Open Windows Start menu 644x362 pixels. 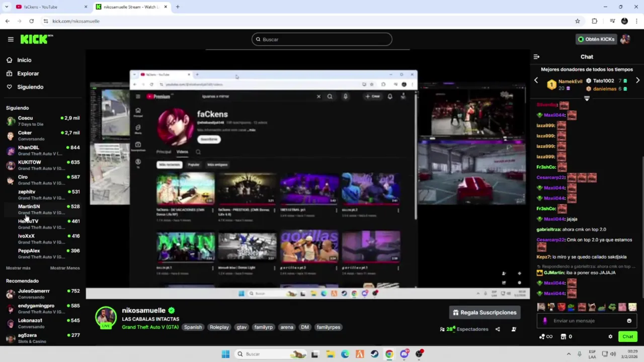coord(225,354)
